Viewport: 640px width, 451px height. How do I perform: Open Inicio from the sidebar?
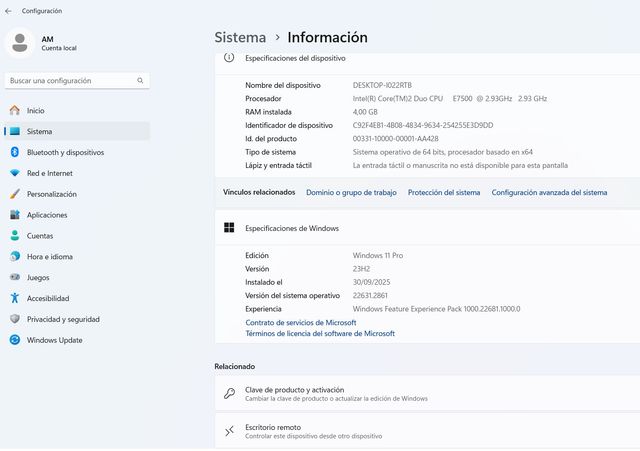[x=36, y=111]
